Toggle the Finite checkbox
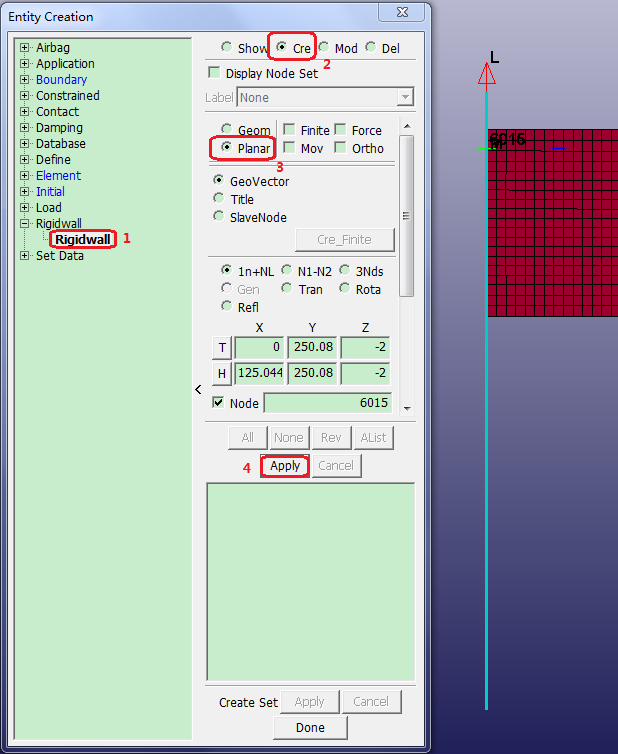Screen dimensions: 618x754 (289, 129)
